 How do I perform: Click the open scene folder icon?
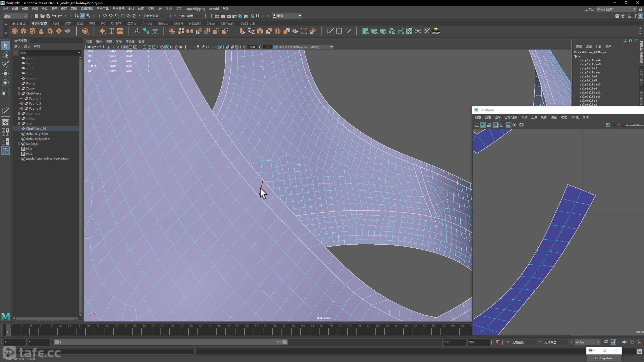click(x=42, y=16)
